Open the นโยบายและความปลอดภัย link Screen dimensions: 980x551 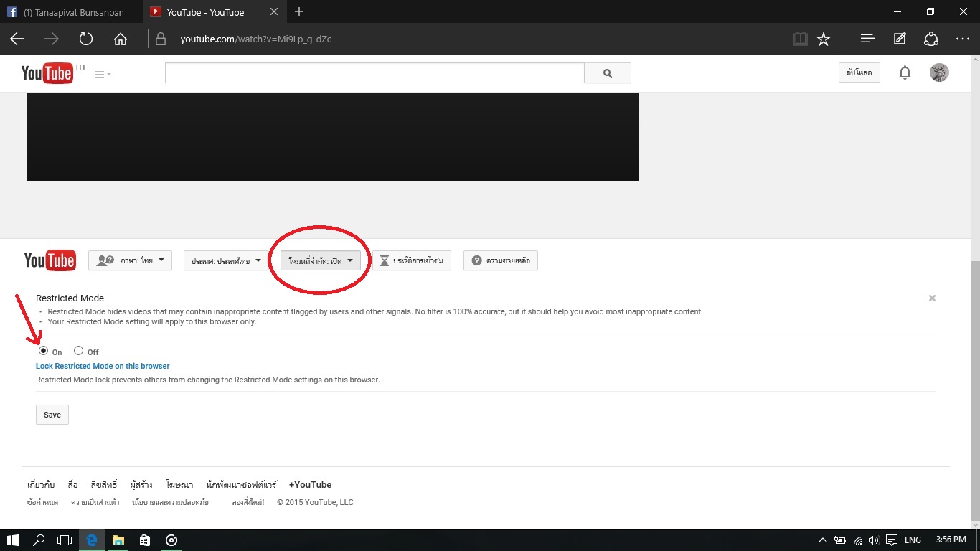(x=171, y=502)
